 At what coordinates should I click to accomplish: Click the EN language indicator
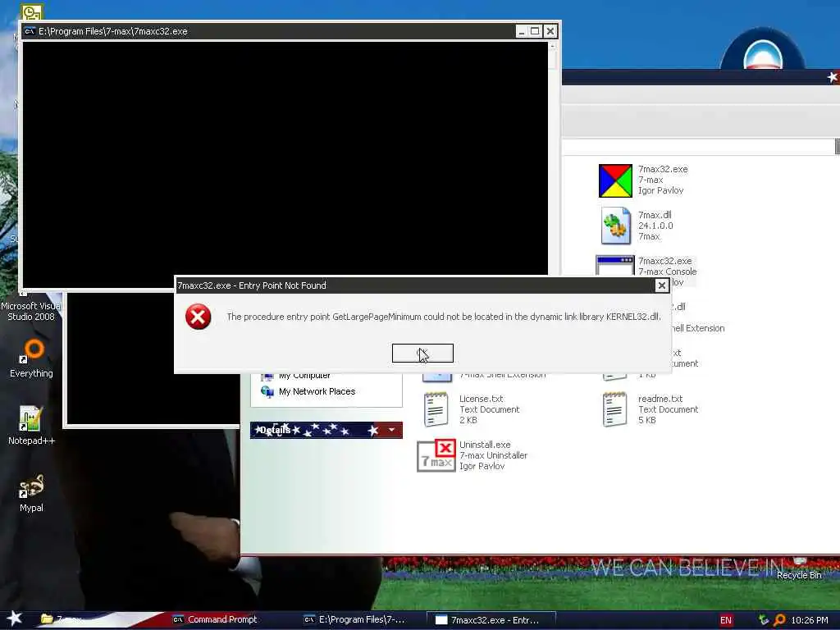coord(725,620)
